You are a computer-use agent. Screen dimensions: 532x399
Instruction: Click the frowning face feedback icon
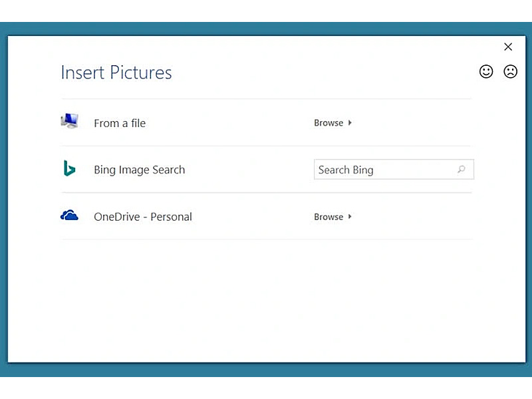[x=510, y=72]
